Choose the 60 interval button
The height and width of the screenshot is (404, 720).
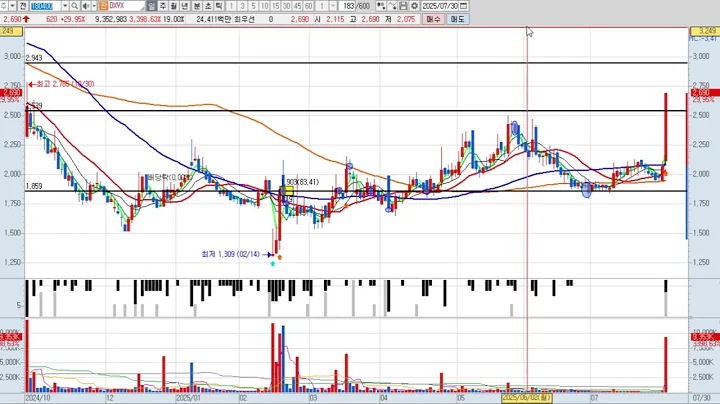[x=308, y=6]
